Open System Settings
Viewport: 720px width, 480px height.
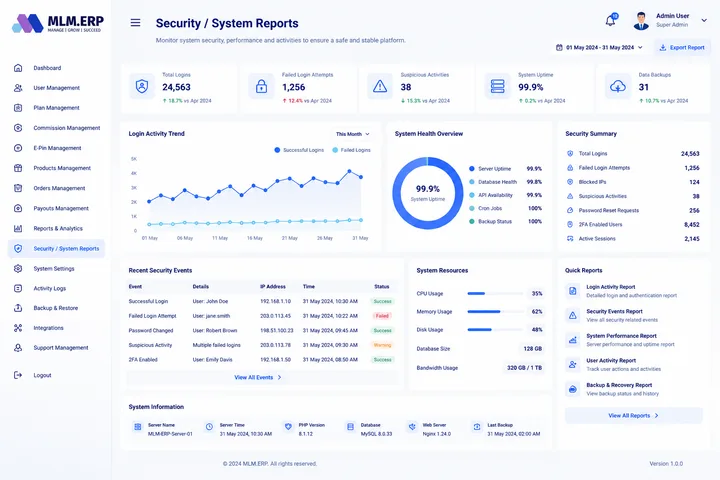click(x=56, y=269)
